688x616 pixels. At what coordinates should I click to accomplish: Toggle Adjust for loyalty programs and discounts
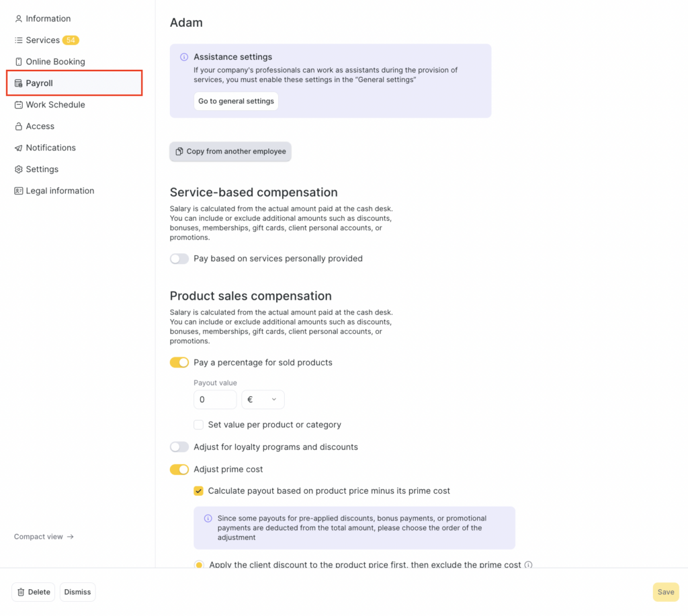coord(179,447)
